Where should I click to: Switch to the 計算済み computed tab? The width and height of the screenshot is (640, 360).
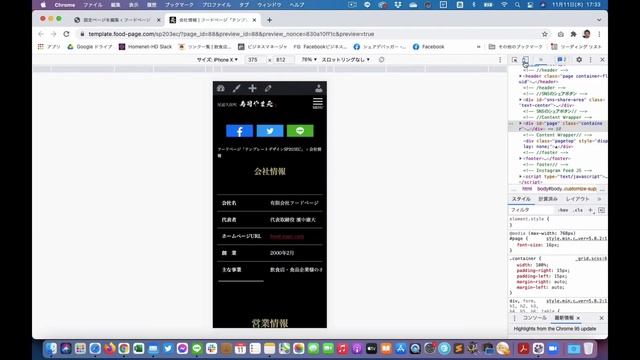[x=548, y=199]
